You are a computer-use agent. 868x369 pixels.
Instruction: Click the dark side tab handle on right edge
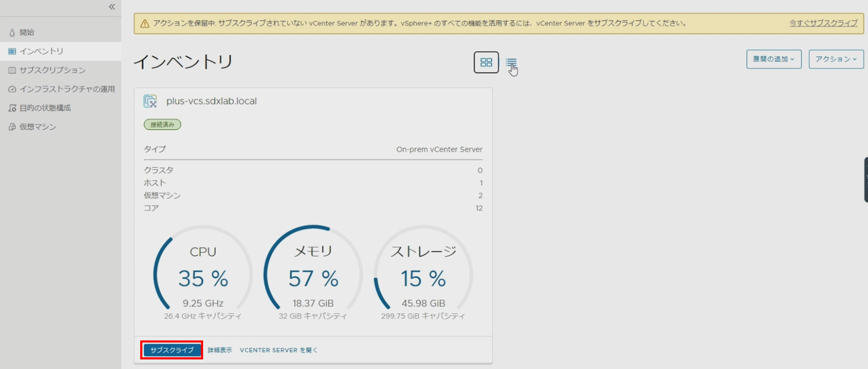click(x=866, y=179)
